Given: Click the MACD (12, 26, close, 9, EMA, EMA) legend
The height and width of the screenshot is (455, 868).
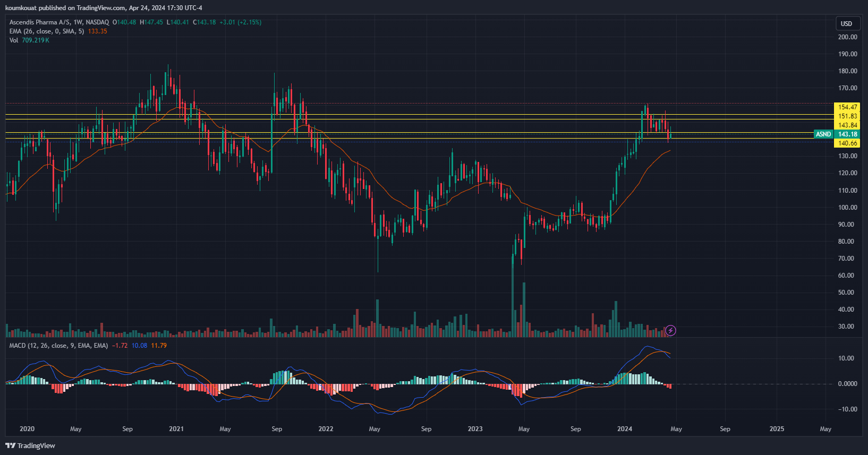Looking at the screenshot, I should [x=58, y=346].
